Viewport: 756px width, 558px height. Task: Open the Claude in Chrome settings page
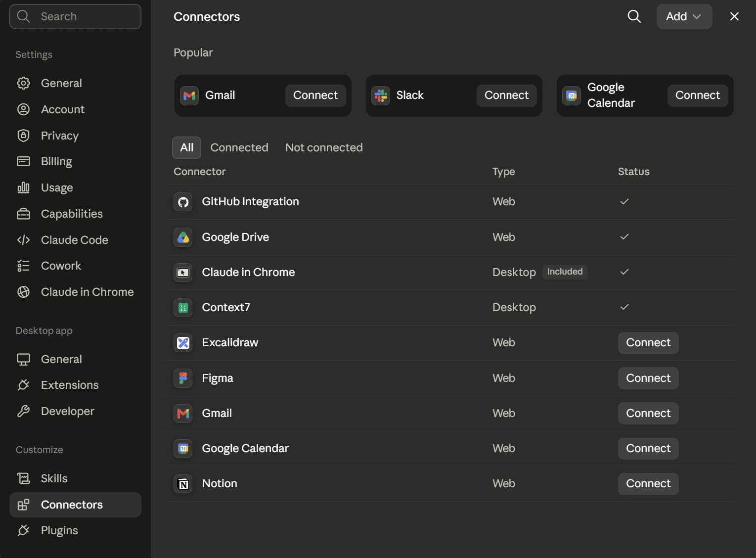[x=75, y=292]
